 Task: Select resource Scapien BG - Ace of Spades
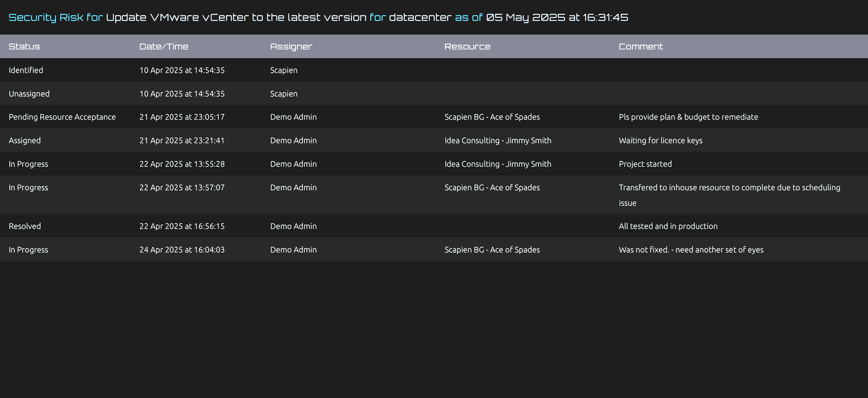click(x=492, y=117)
